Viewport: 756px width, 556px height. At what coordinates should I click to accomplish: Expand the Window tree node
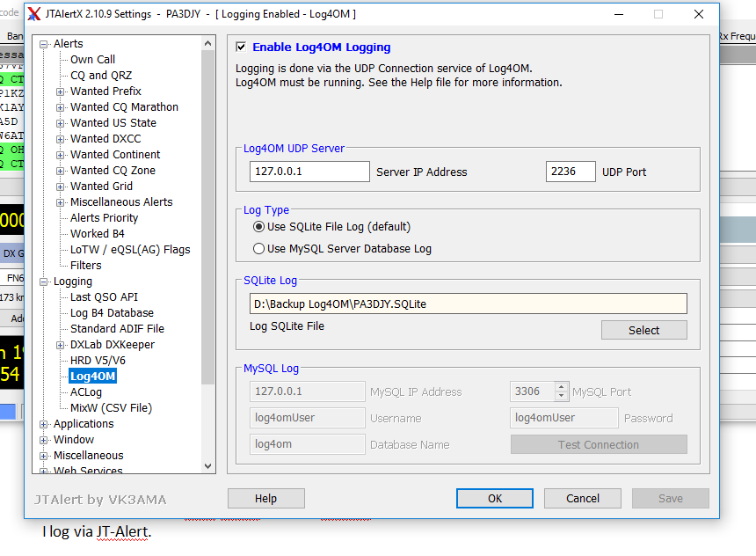coord(43,440)
